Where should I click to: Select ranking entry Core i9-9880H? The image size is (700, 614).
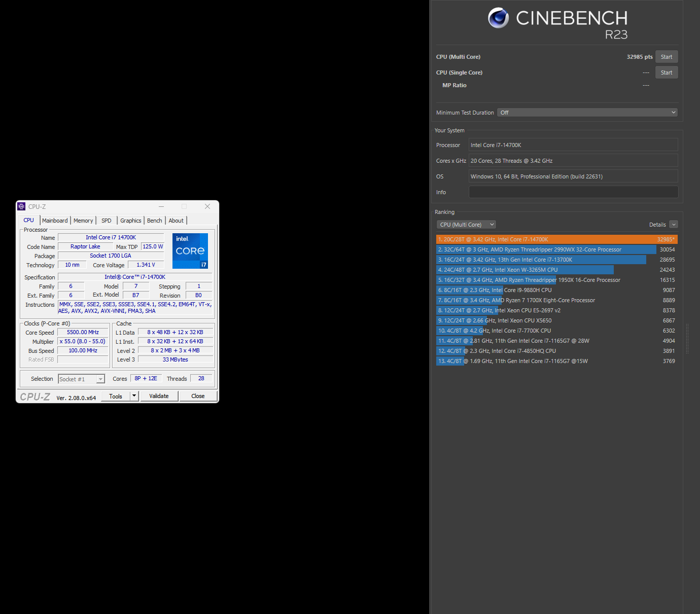click(557, 290)
